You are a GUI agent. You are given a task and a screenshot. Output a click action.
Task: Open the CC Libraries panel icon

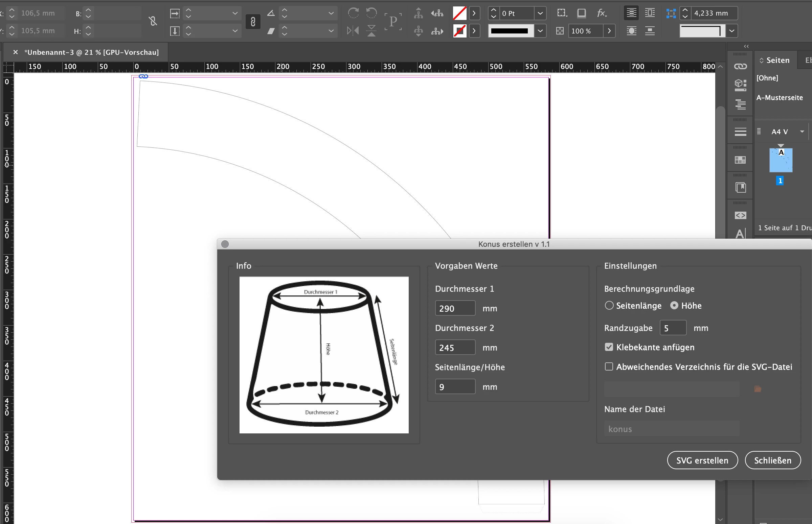pyautogui.click(x=740, y=85)
